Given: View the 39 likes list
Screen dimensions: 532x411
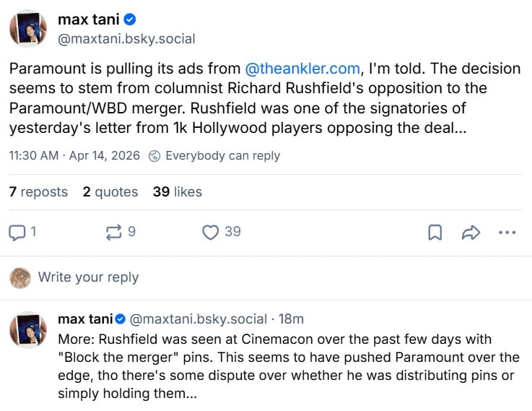Looking at the screenshot, I should pos(178,192).
